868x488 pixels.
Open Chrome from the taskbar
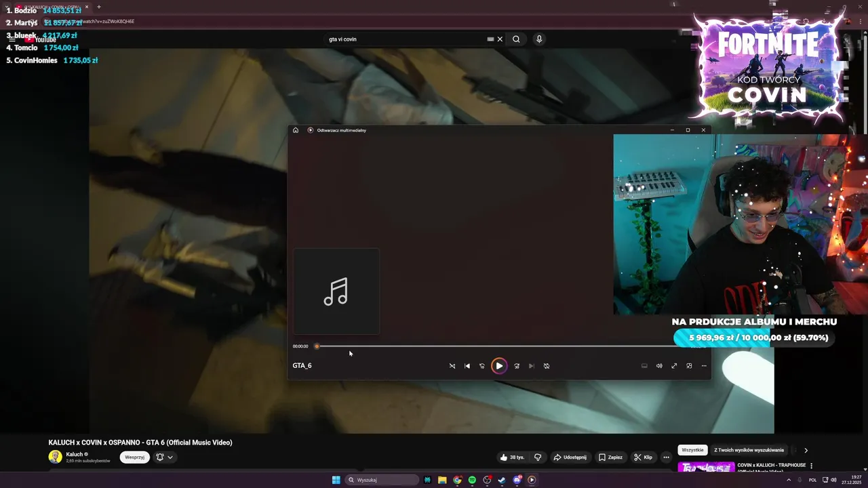[457, 480]
